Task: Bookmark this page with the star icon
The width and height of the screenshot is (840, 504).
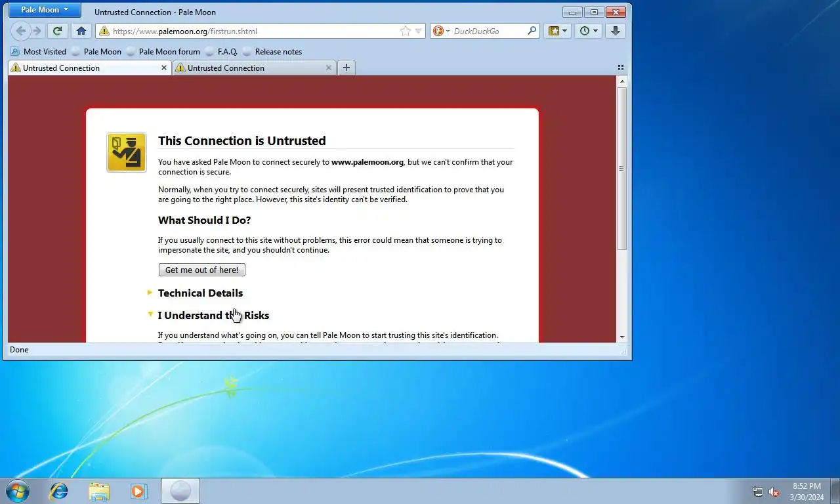Action: click(406, 31)
